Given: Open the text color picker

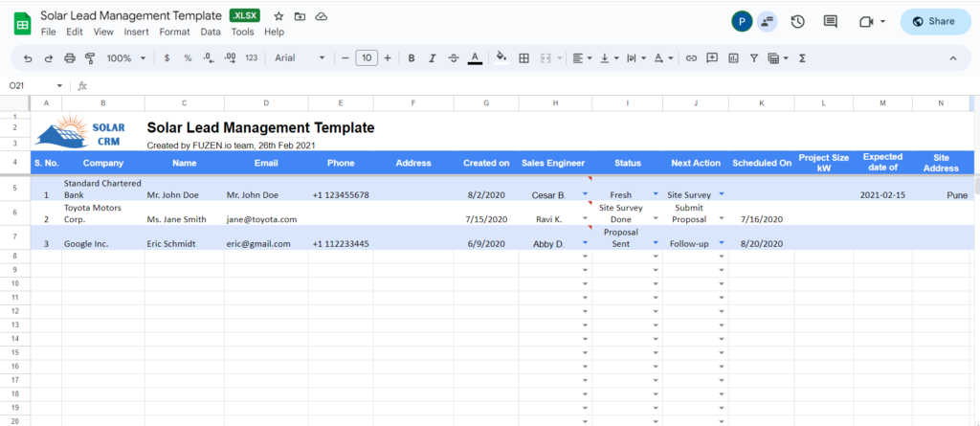Looking at the screenshot, I should point(475,58).
